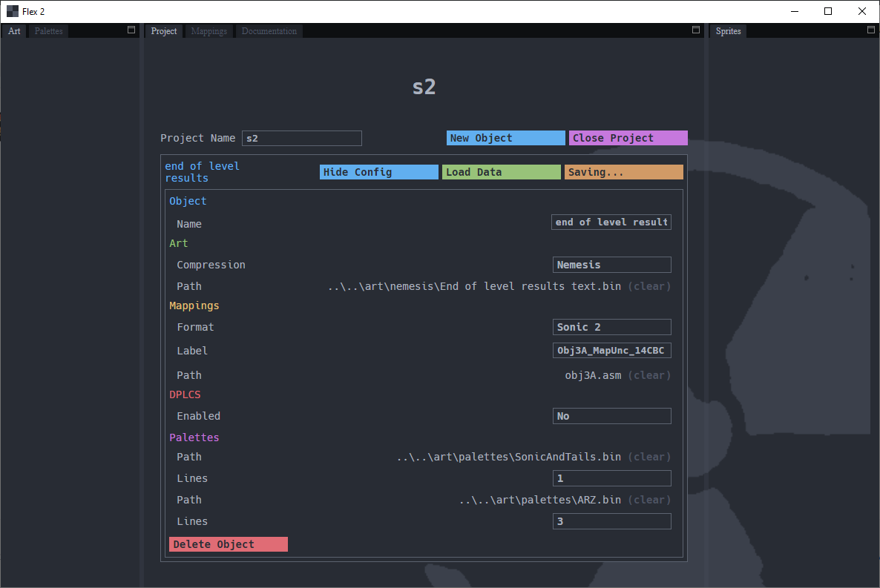Clear the Art path for results text.bin

click(x=649, y=287)
